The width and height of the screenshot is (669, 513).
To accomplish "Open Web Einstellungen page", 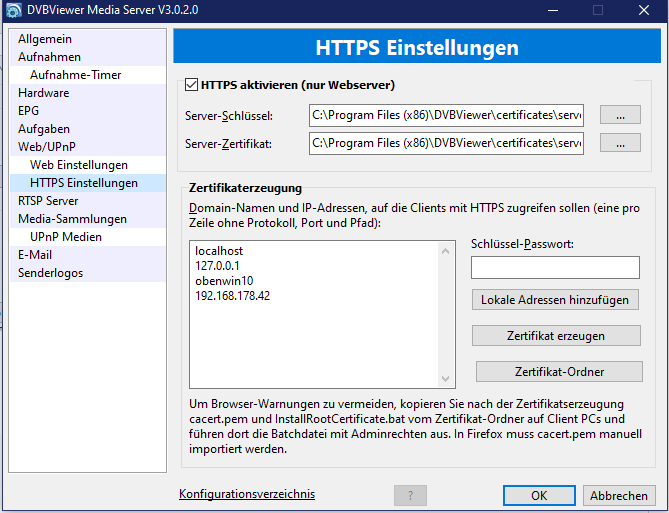I will click(x=87, y=165).
